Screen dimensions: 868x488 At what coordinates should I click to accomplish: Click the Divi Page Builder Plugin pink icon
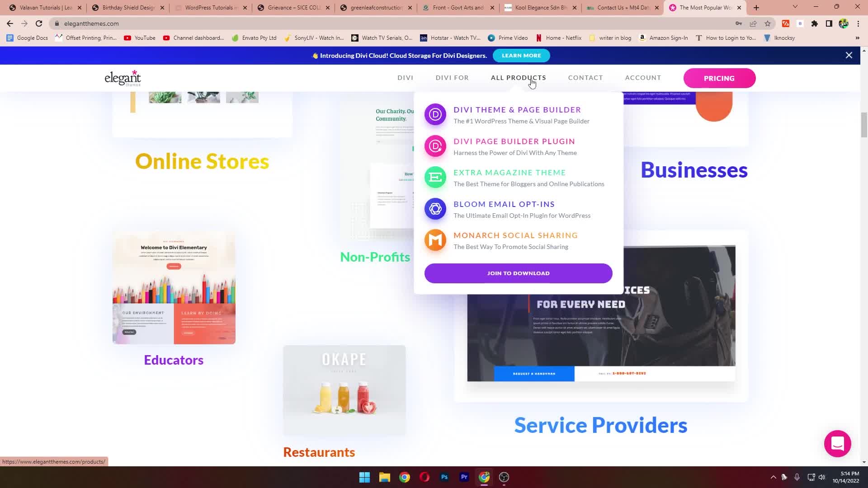435,146
